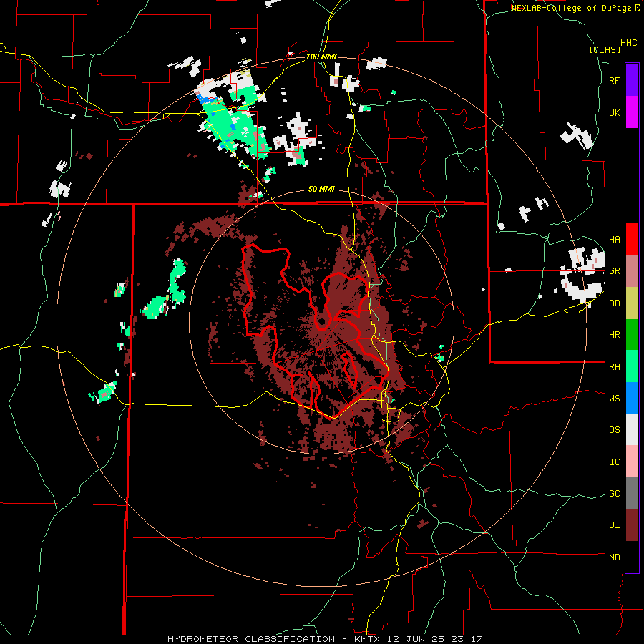
Task: Click the gray GC legend color swatch
Action: [x=632, y=493]
